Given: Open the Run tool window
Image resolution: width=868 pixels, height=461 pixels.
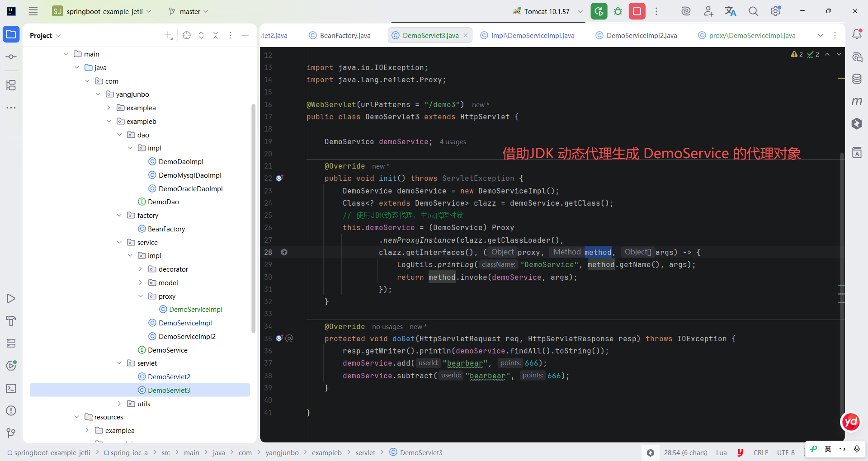Looking at the screenshot, I should pos(11,299).
